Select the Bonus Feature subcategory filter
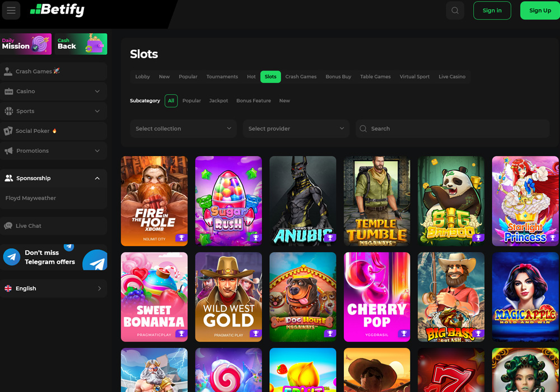This screenshot has width=560, height=392. tap(254, 101)
